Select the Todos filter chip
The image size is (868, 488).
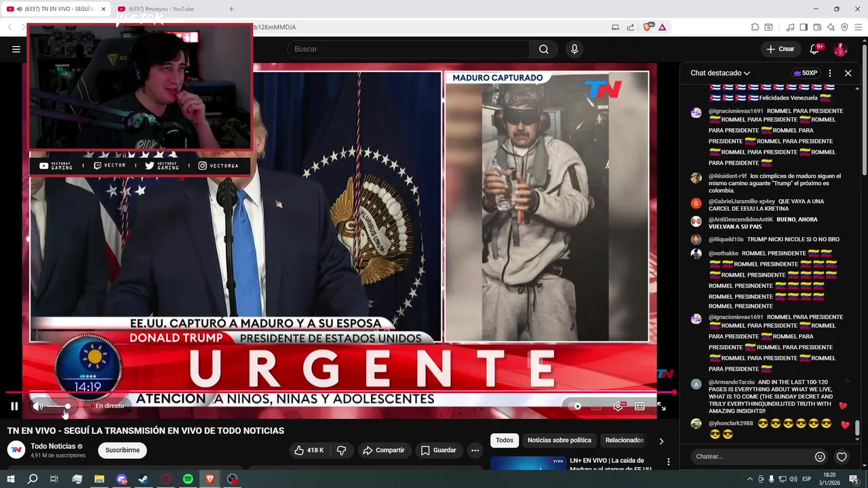tap(505, 441)
